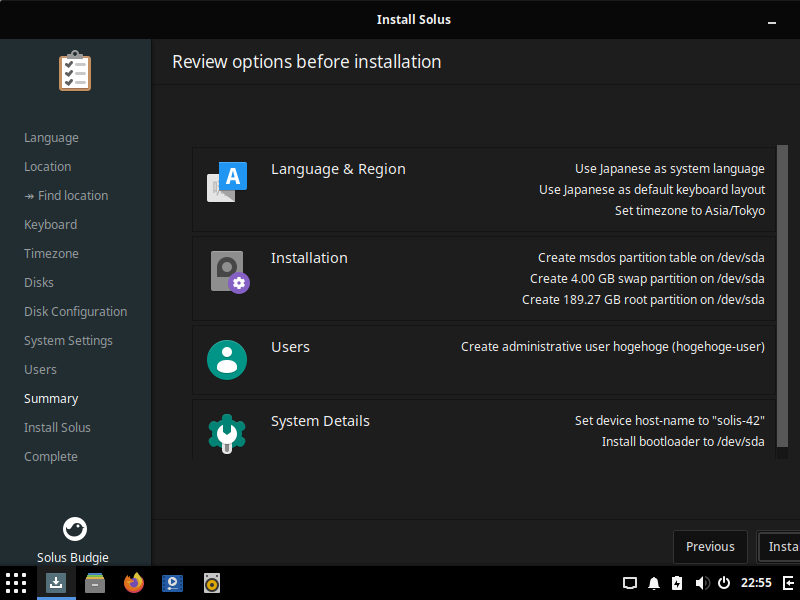Click 'Use Japanese as system language' text
Image resolution: width=800 pixels, height=600 pixels.
[669, 169]
